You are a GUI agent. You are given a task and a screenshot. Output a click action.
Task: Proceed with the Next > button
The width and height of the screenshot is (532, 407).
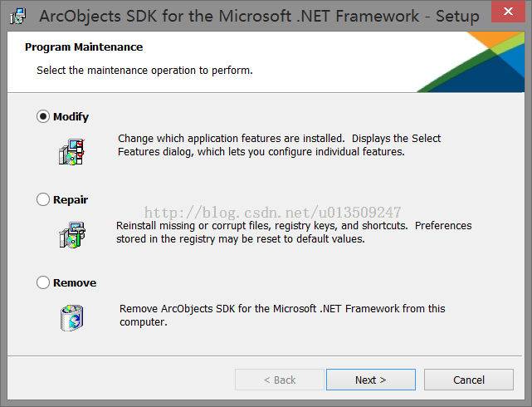pos(371,380)
